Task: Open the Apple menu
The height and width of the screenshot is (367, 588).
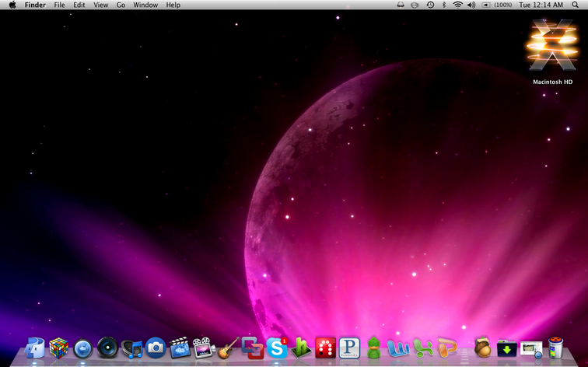Action: [12, 5]
